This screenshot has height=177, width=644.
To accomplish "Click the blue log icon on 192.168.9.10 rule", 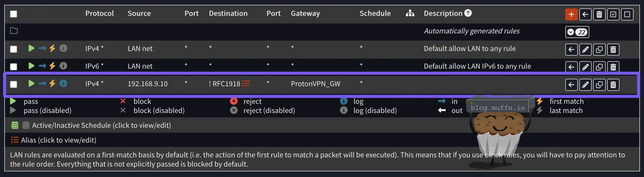I will 63,83.
